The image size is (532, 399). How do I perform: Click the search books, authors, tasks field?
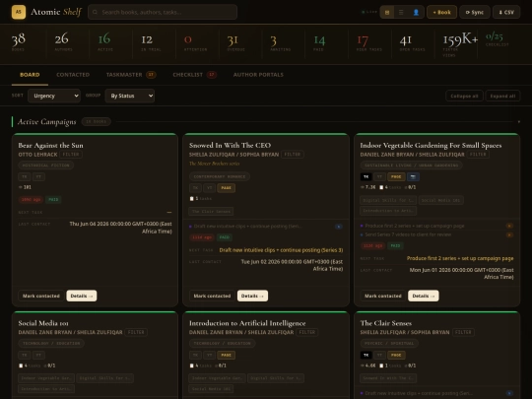pos(163,12)
